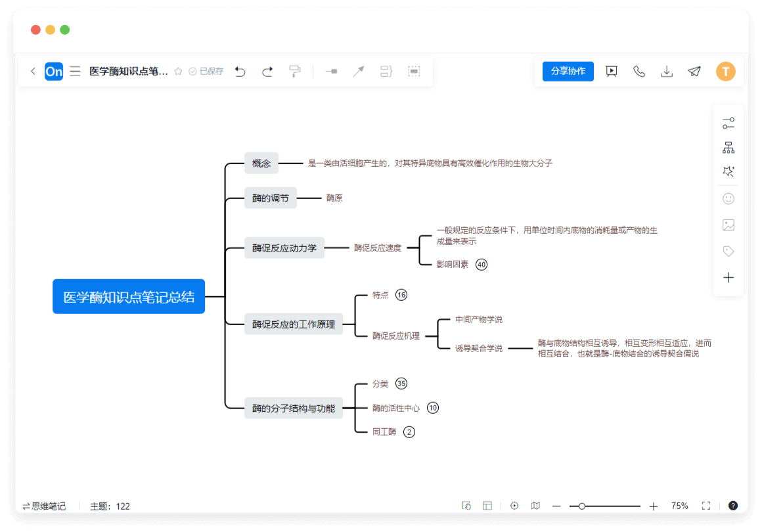Expand the 影响因素 node with 40 children
The height and width of the screenshot is (532, 762).
tap(482, 265)
